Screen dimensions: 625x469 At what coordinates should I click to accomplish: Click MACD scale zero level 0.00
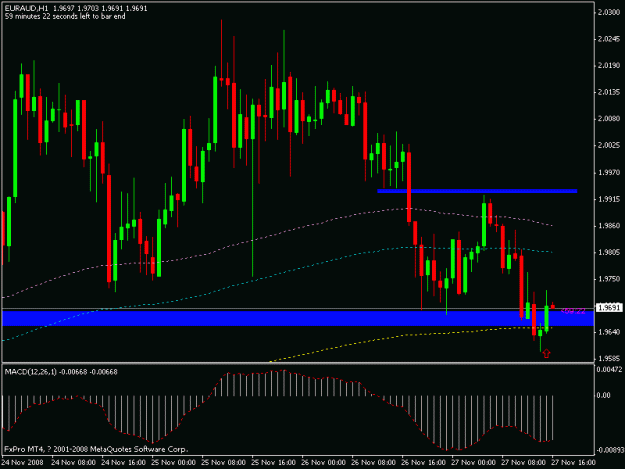[603, 395]
